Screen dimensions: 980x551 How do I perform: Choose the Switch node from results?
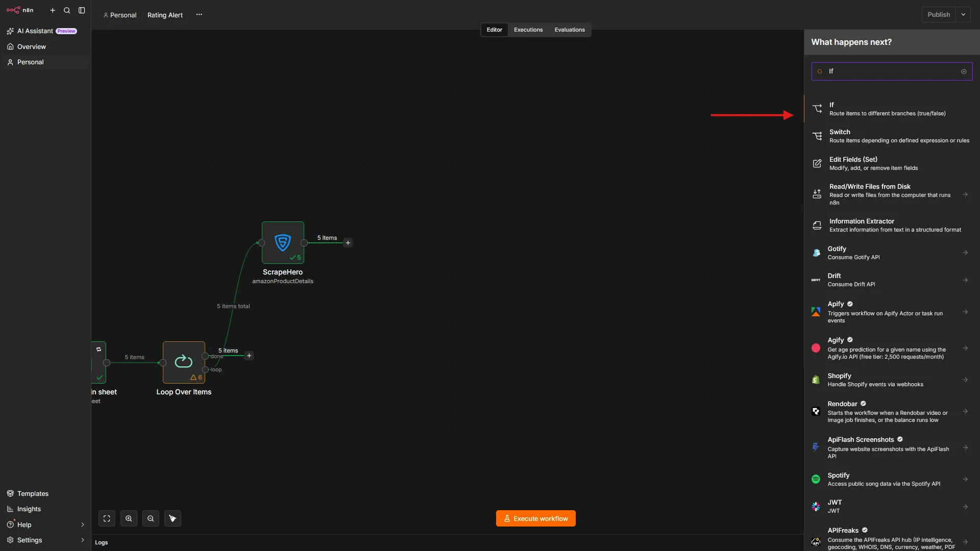point(892,136)
